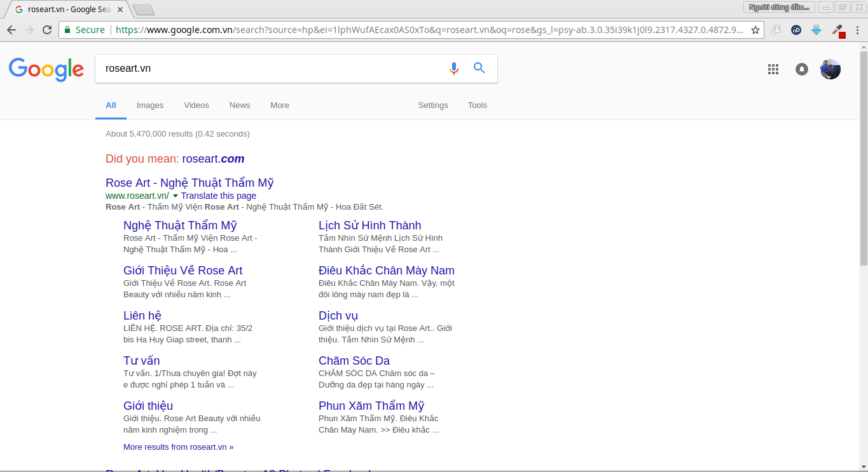The width and height of the screenshot is (868, 472).
Task: Start voice search with microphone icon
Action: point(454,68)
